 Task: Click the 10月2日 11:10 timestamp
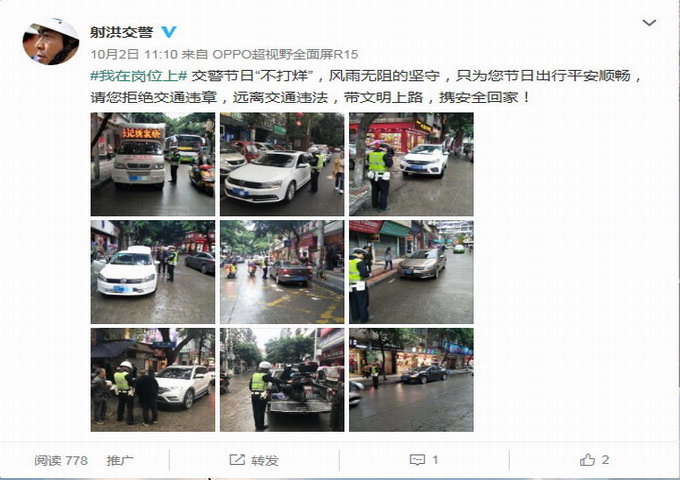point(134,54)
